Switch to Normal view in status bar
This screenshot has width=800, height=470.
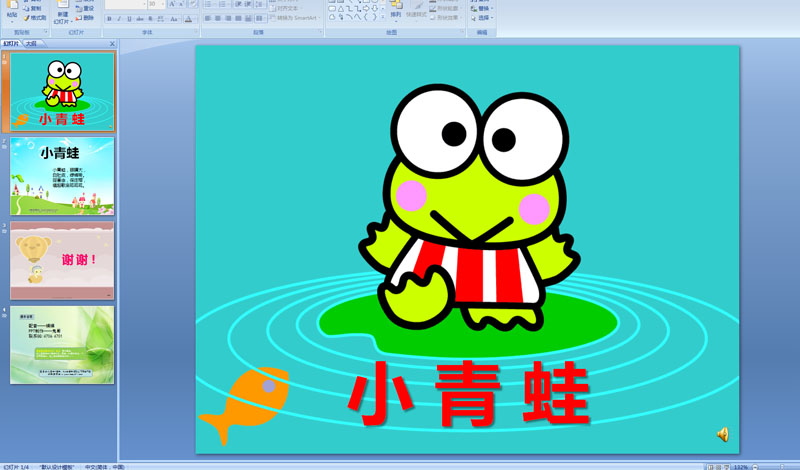pyautogui.click(x=710, y=467)
